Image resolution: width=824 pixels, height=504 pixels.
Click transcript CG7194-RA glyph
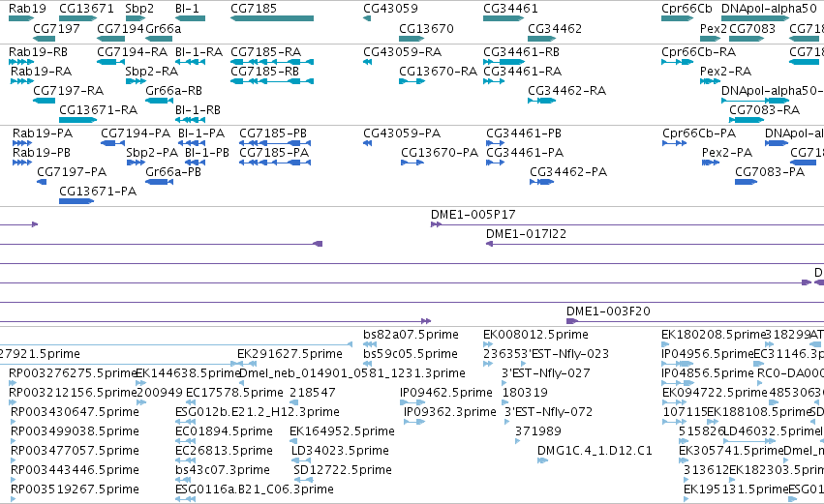click(110, 62)
